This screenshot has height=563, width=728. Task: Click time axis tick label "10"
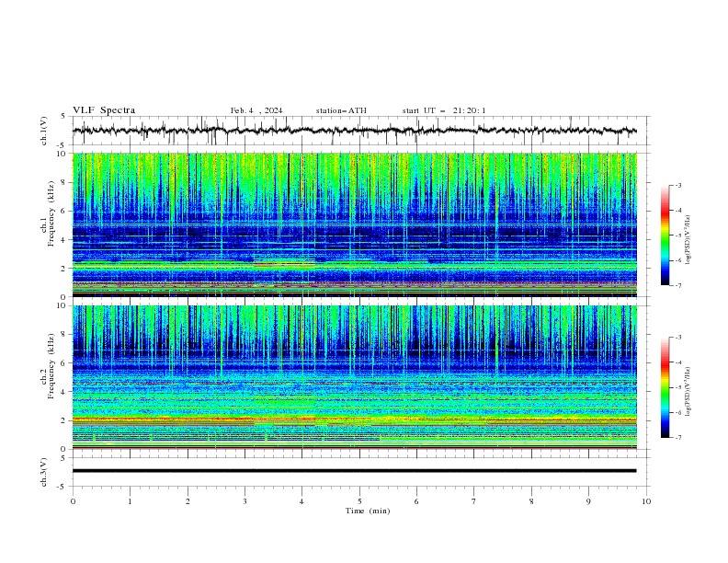(x=646, y=501)
